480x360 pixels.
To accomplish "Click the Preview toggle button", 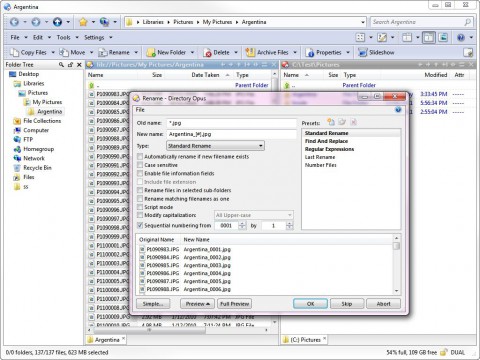I will coord(197,304).
